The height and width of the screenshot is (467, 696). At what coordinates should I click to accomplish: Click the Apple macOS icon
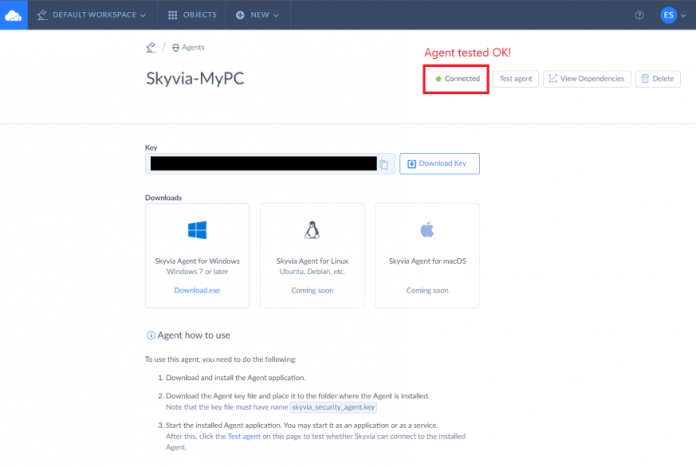[427, 230]
